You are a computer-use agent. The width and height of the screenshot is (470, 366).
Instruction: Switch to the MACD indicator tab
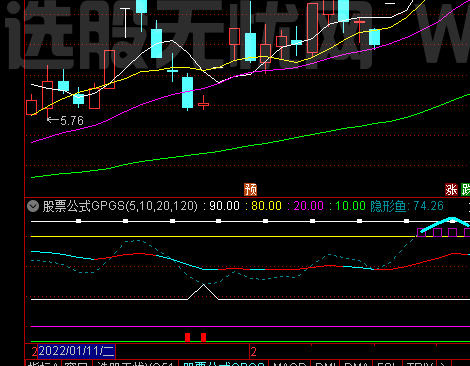[290, 363]
